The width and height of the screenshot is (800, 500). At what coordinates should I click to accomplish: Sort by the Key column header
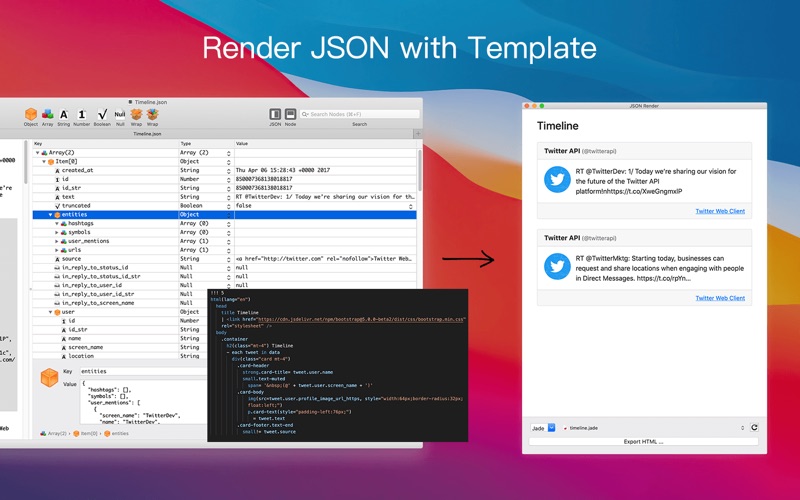pyautogui.click(x=106, y=143)
